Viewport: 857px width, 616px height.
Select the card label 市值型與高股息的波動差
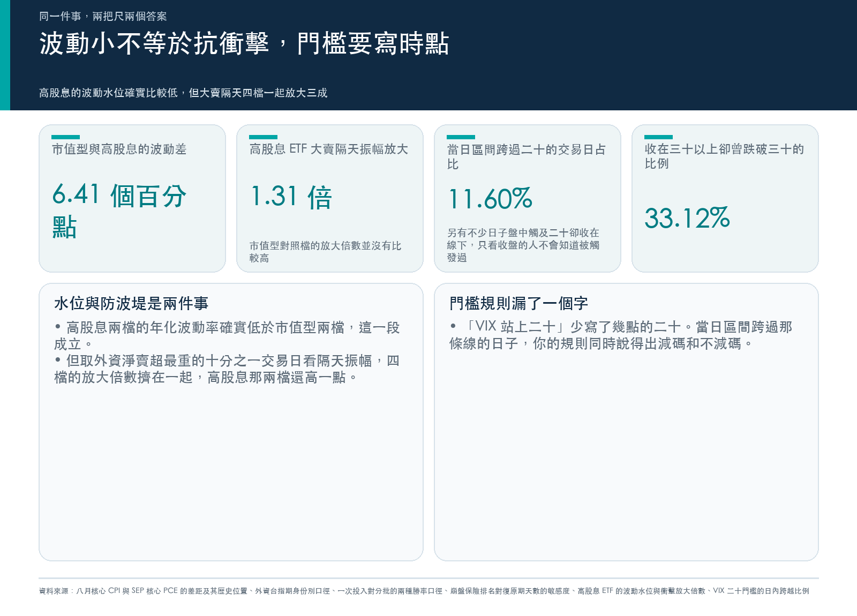click(119, 149)
